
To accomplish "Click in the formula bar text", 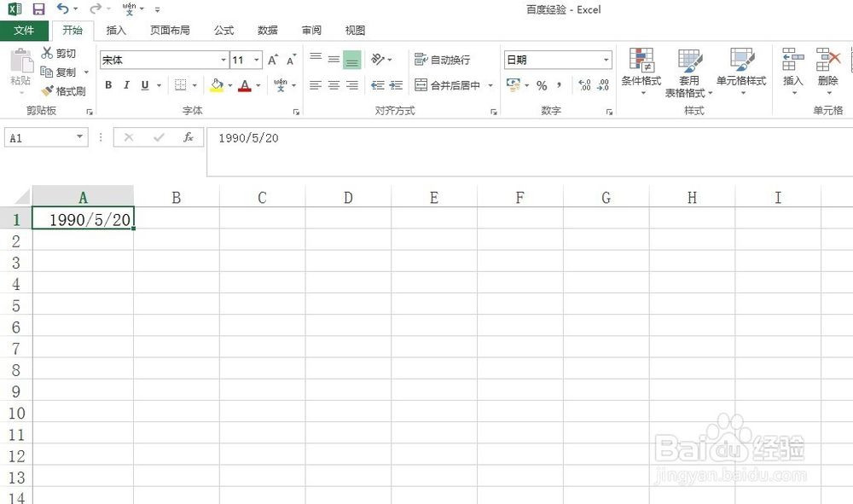I will coord(248,138).
